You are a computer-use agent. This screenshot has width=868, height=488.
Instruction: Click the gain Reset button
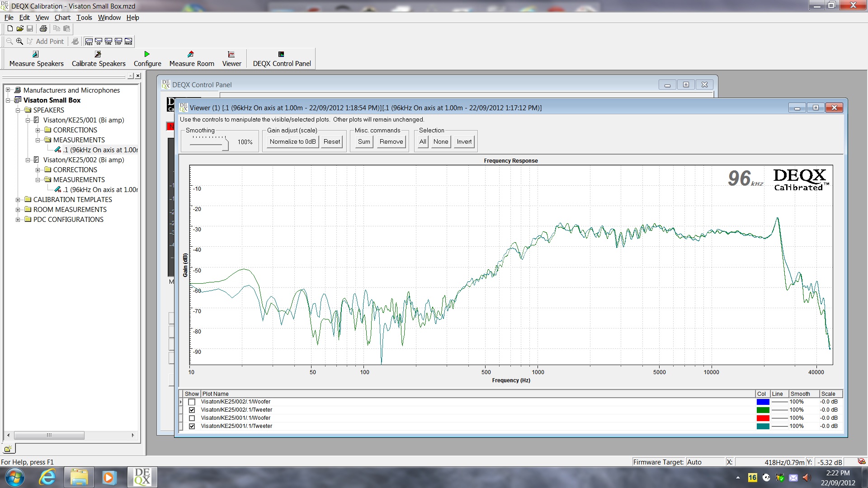(x=332, y=141)
